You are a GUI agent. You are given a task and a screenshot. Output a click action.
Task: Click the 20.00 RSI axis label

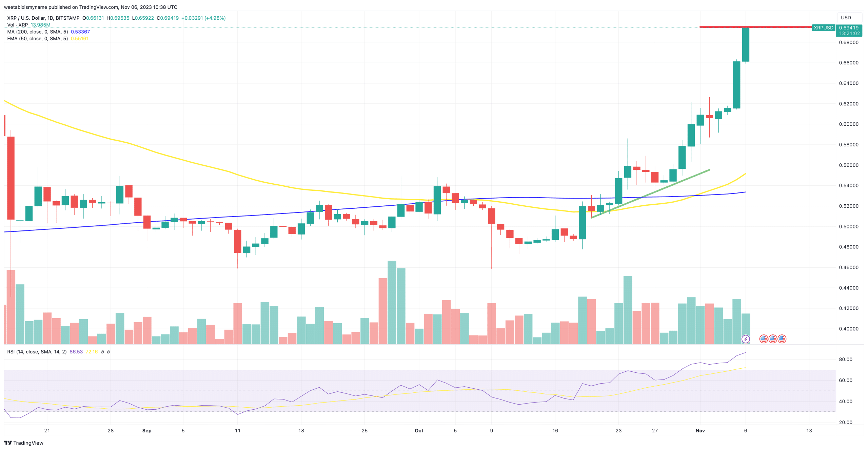click(x=846, y=422)
